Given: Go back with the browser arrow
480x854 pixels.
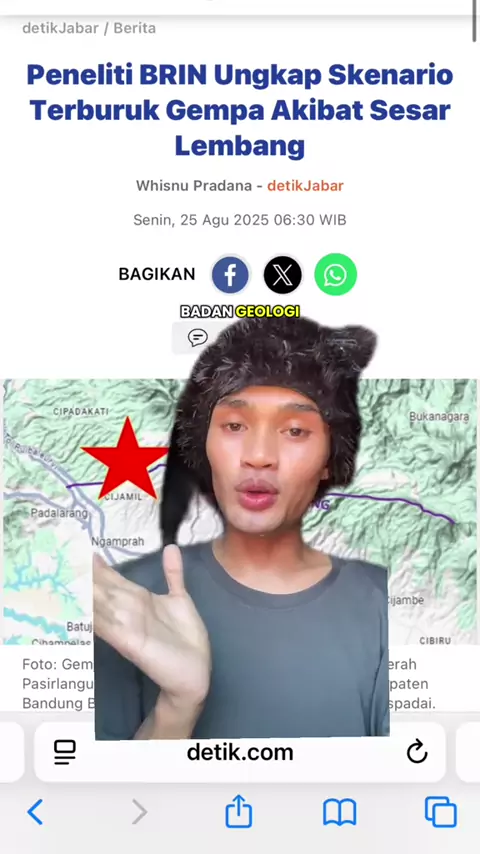Looking at the screenshot, I should tap(35, 812).
